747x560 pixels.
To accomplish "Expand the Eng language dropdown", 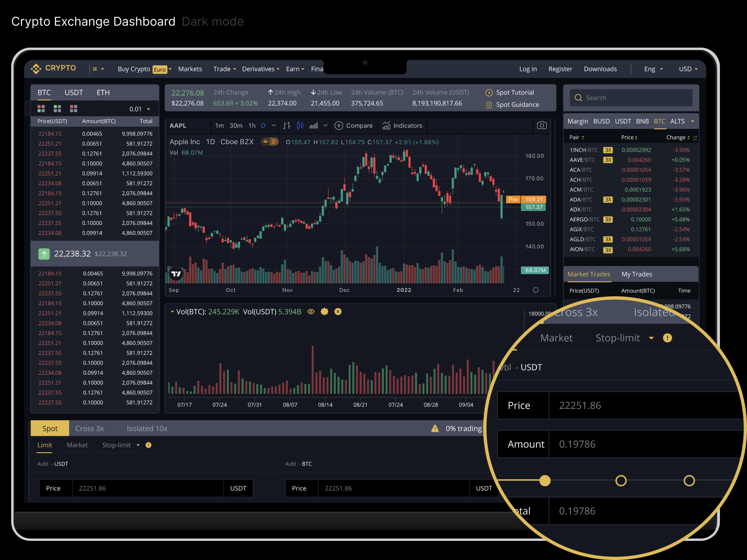I will 652,69.
